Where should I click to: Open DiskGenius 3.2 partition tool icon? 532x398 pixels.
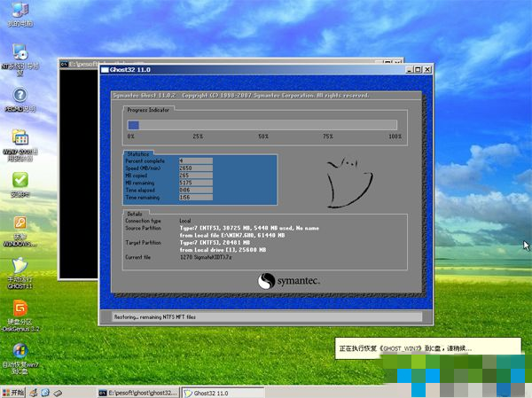[20, 309]
